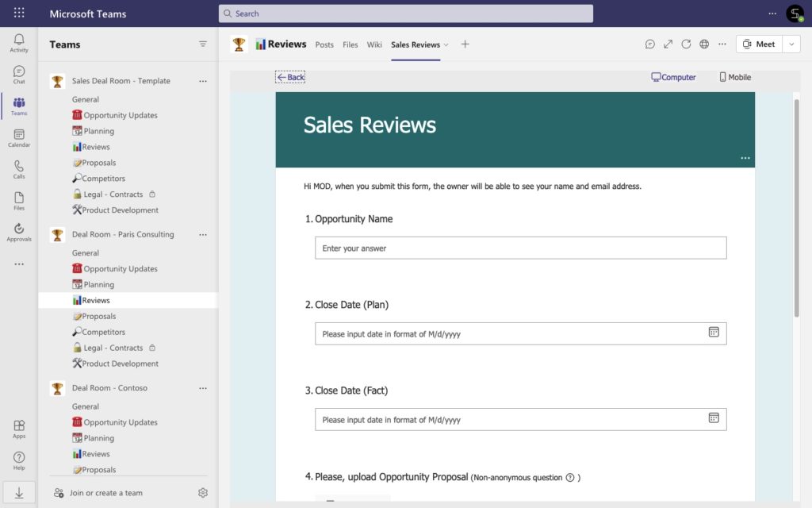Open Competitors under Sales Deal Room - Template
The width and height of the screenshot is (812, 508).
tap(99, 179)
